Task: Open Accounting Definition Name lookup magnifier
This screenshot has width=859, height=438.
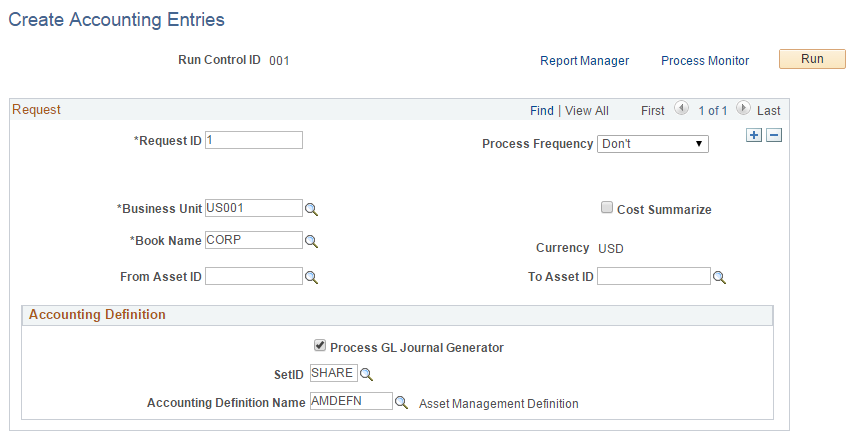Action: click(x=402, y=403)
